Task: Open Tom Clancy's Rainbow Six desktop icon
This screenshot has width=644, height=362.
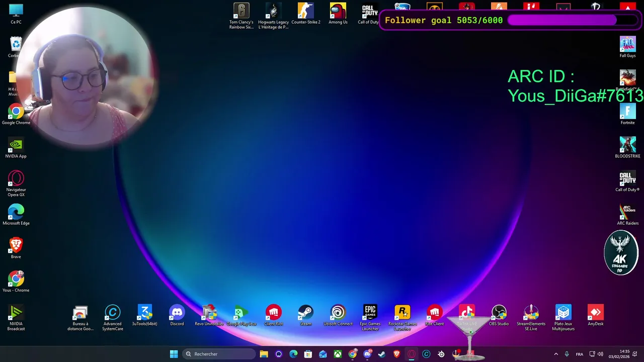Action: click(x=242, y=17)
